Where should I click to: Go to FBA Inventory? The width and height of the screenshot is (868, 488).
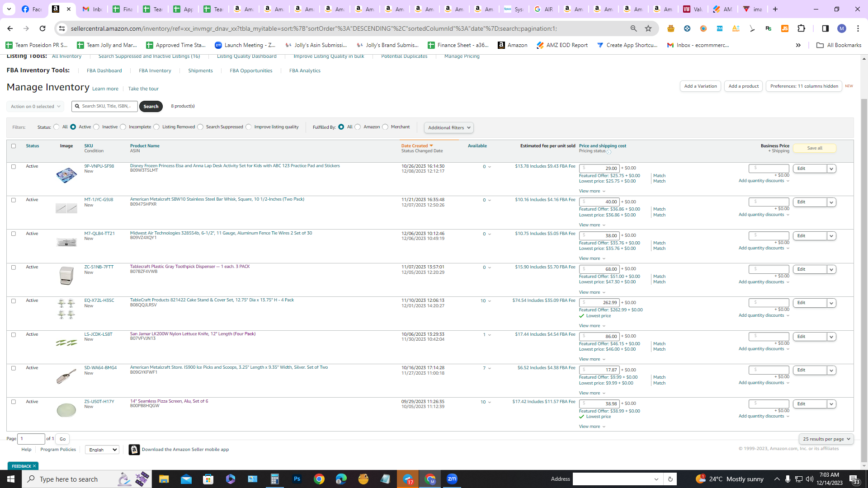pos(155,71)
